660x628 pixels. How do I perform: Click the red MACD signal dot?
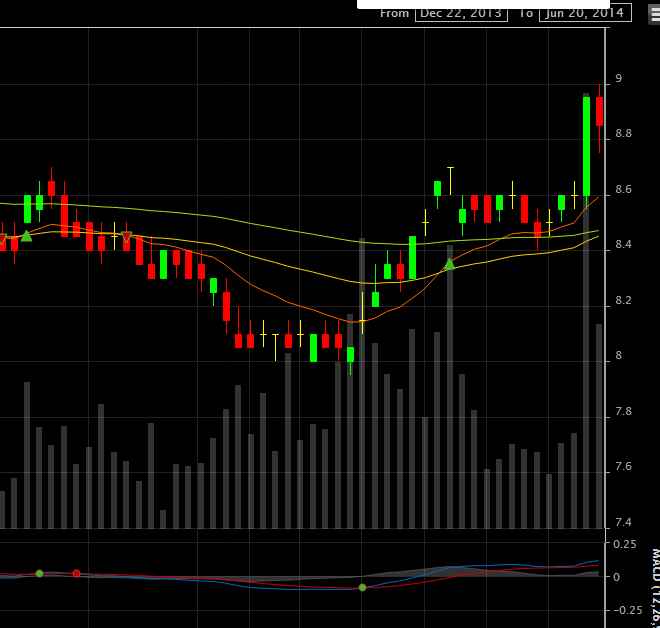click(x=76, y=573)
